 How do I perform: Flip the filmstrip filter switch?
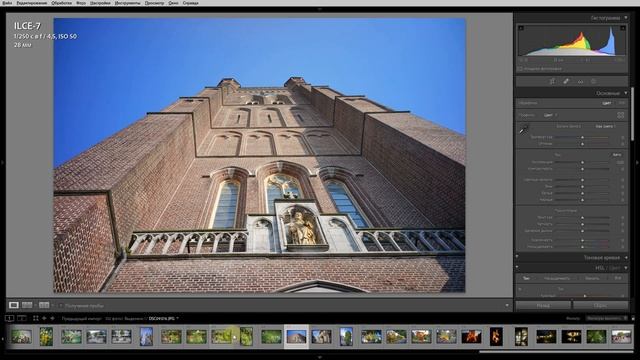tap(633, 318)
